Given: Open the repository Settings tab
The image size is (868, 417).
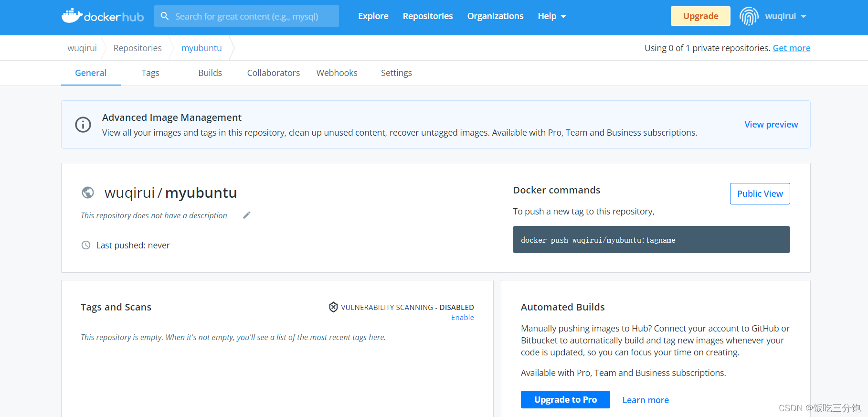Looking at the screenshot, I should point(396,73).
